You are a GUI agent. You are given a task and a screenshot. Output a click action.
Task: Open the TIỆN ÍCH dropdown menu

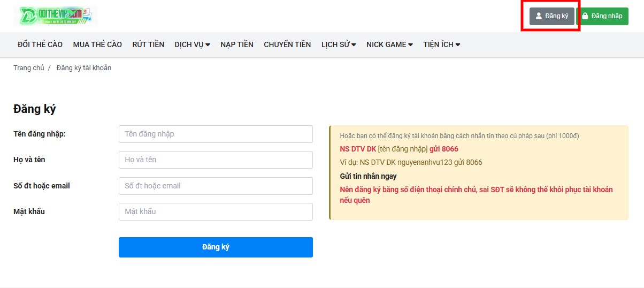tap(441, 44)
